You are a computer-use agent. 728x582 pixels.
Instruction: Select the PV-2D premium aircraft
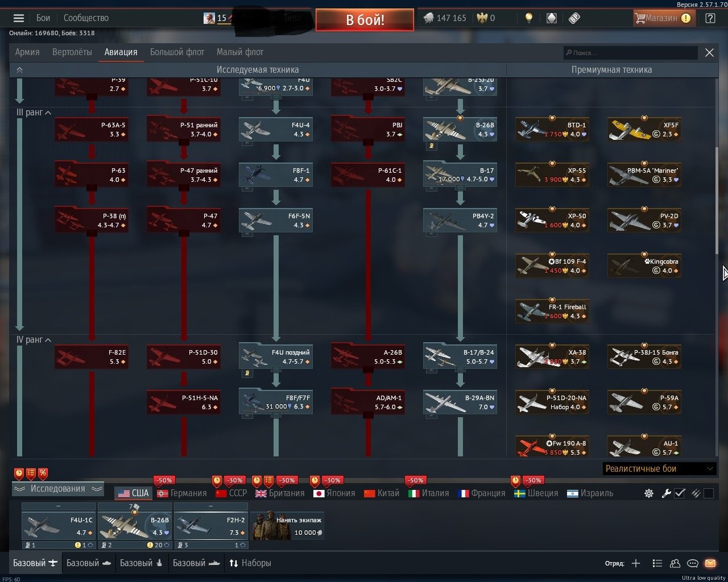(x=644, y=221)
